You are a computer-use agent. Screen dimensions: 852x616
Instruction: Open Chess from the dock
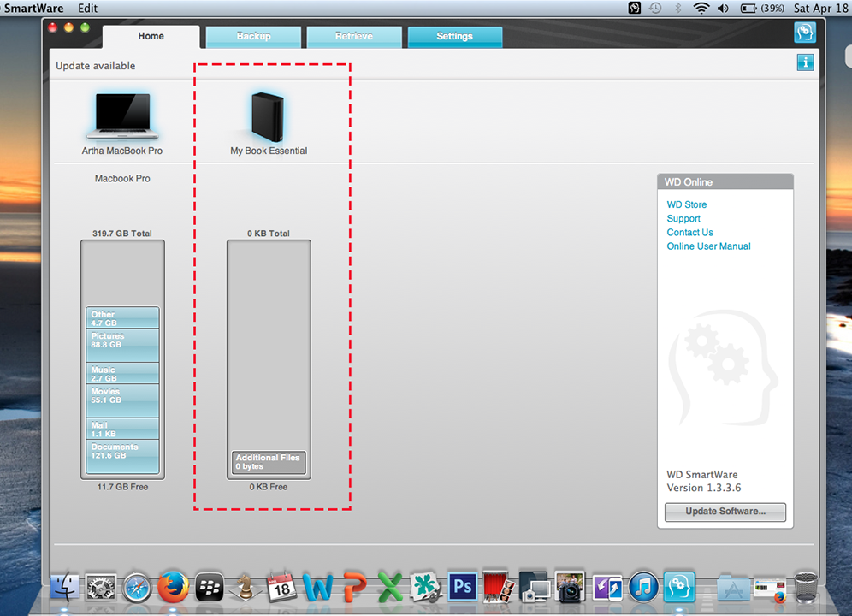tap(245, 588)
